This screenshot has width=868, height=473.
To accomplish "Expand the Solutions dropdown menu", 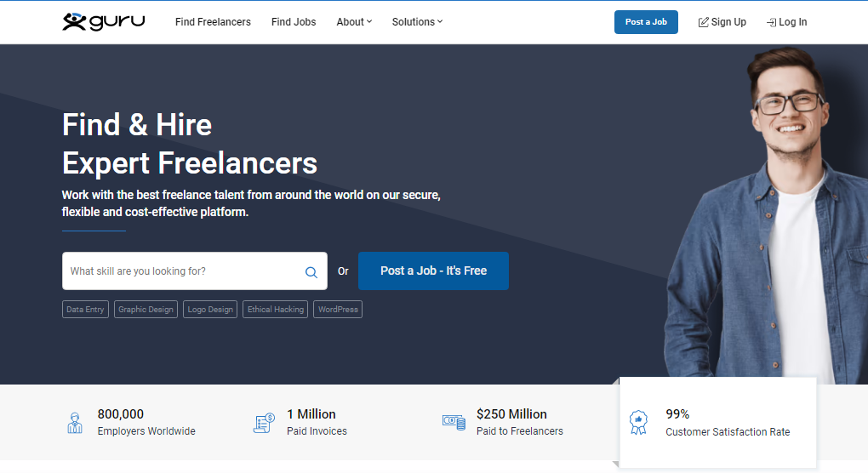I will (417, 22).
